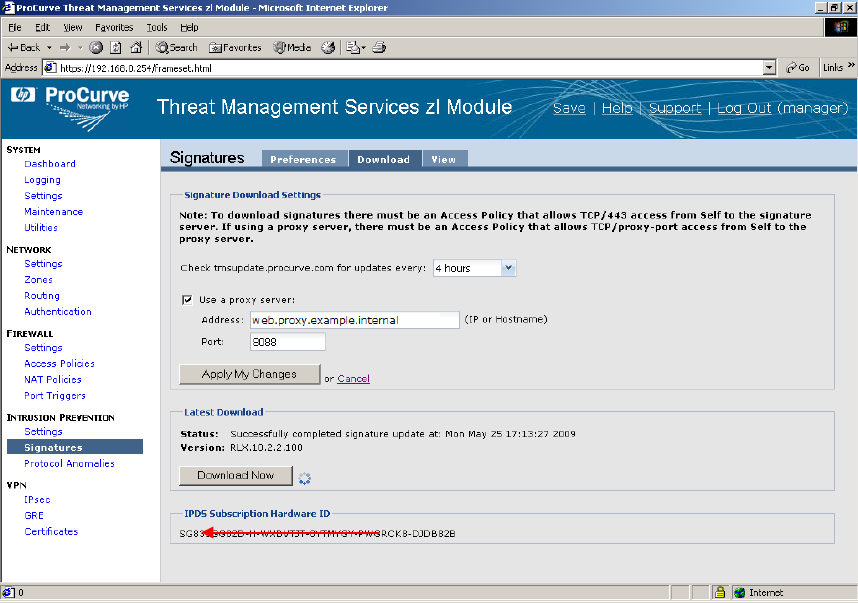Viewport: 858px width, 603px height.
Task: Click the Media toolbar button
Action: tap(292, 48)
